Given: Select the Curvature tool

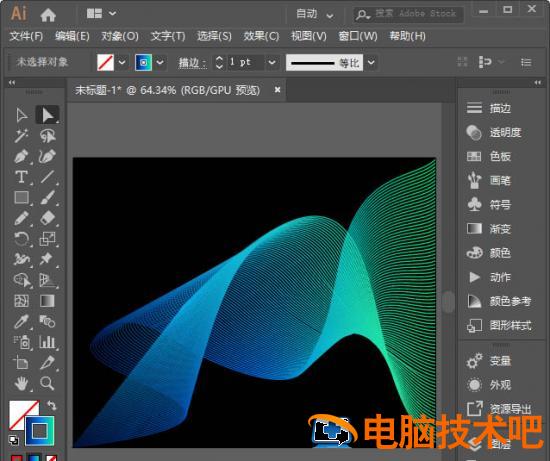Looking at the screenshot, I should pos(47,156).
